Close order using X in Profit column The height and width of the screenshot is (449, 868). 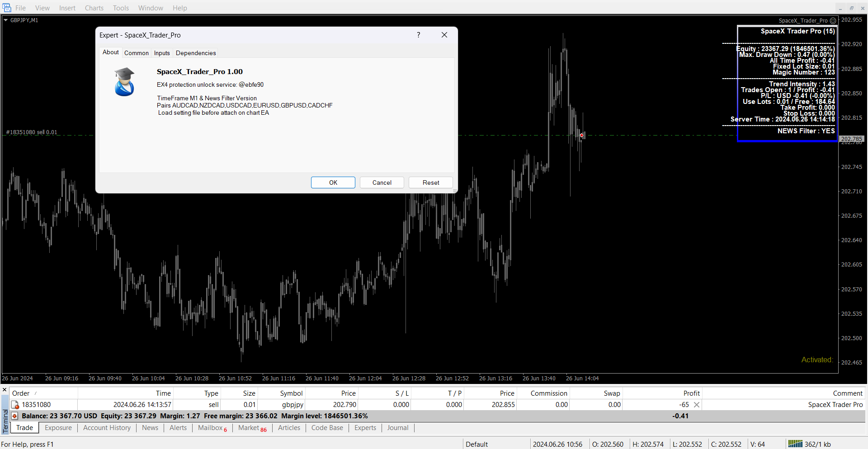click(697, 405)
